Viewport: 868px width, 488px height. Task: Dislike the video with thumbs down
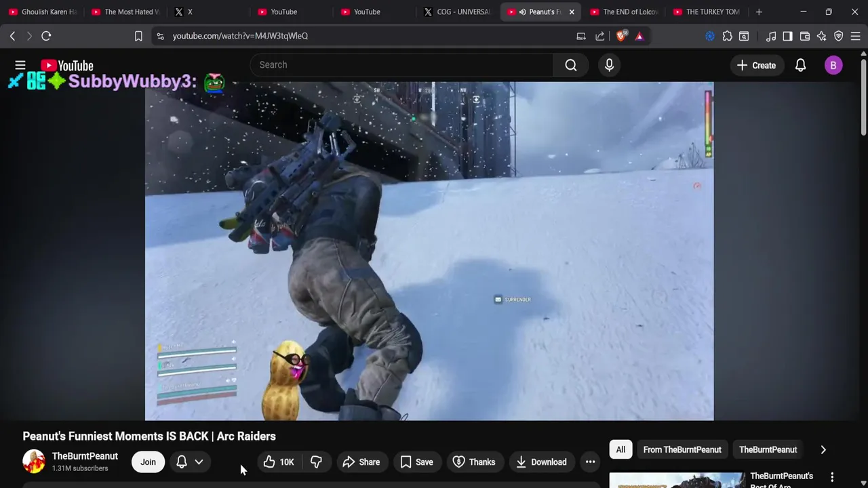click(316, 462)
